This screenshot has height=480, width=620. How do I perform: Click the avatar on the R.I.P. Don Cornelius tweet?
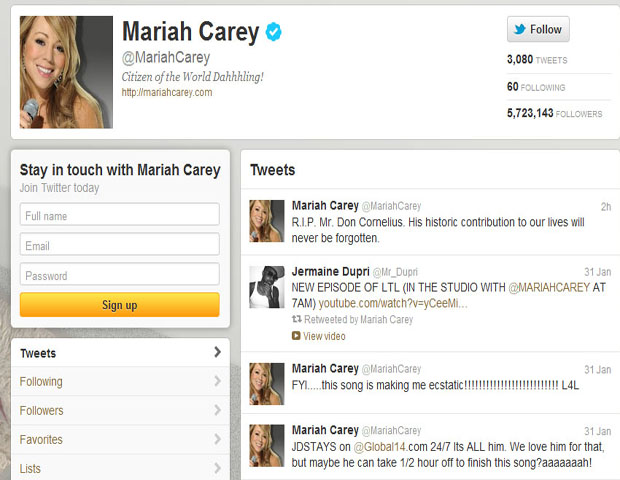(x=267, y=221)
